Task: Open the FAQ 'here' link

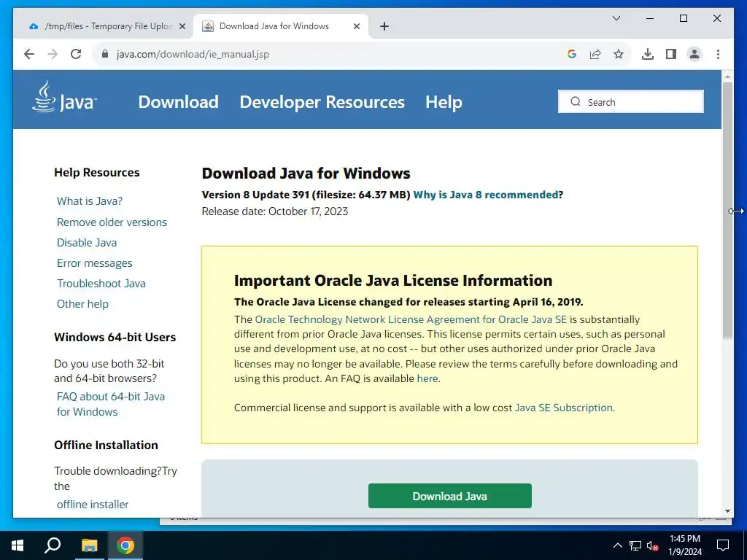Action: pos(427,378)
